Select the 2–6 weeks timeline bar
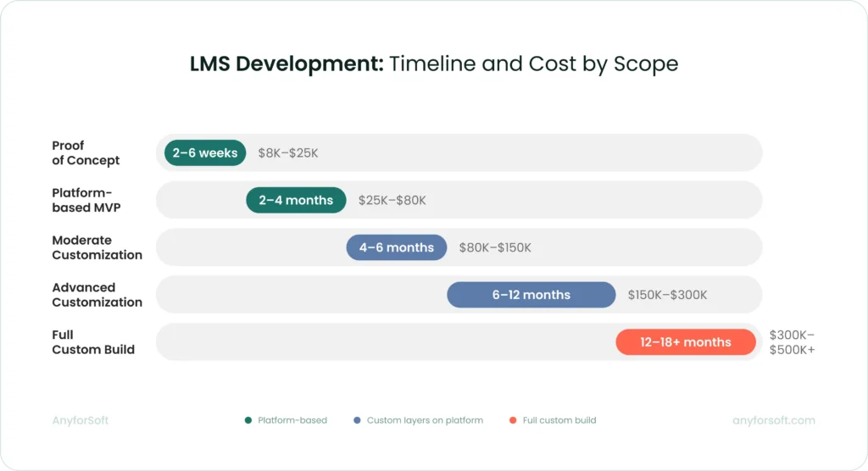This screenshot has height=471, width=868. click(x=205, y=152)
